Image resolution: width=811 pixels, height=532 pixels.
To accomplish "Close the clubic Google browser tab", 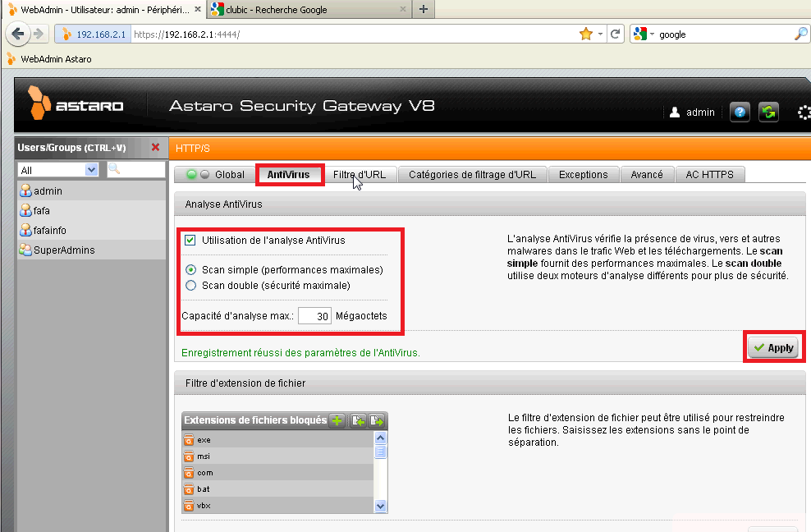I will 403,9.
